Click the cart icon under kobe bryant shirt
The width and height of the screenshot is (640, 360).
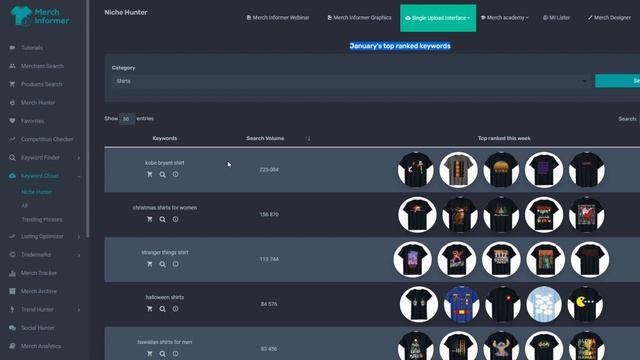point(150,174)
